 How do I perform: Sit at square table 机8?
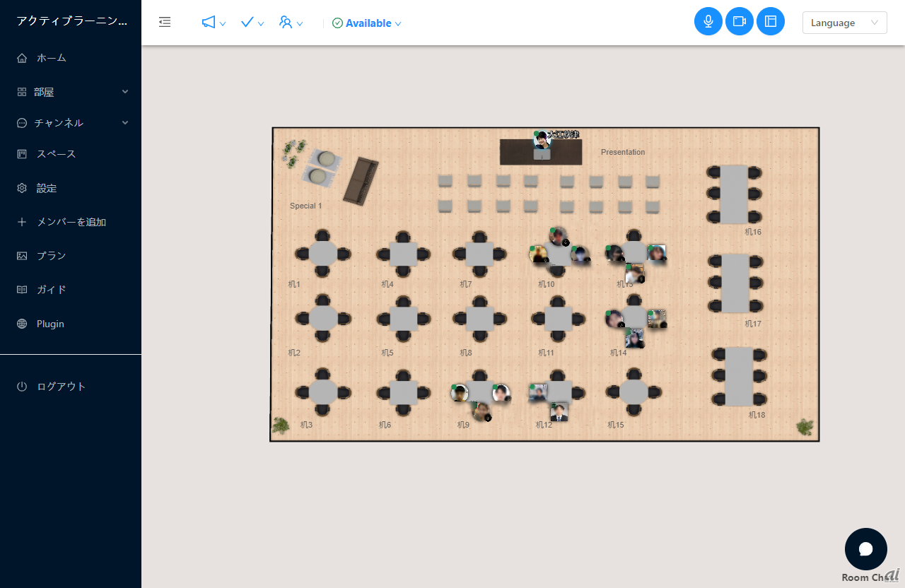pos(480,319)
